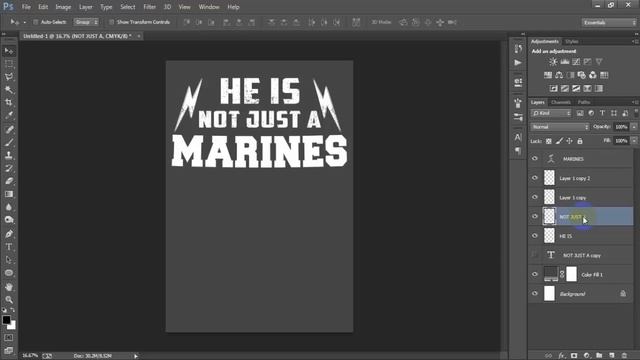Click the foreground color swatch

[x=6, y=320]
